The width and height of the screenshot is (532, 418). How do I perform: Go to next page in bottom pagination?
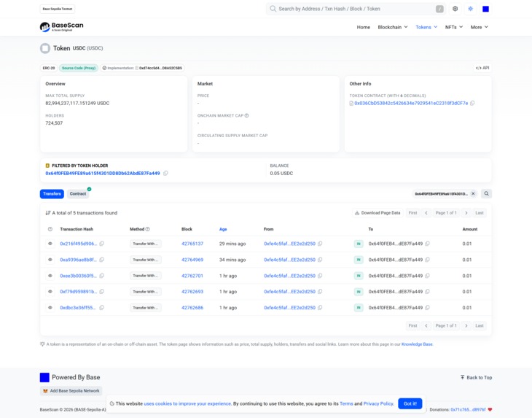(x=466, y=325)
